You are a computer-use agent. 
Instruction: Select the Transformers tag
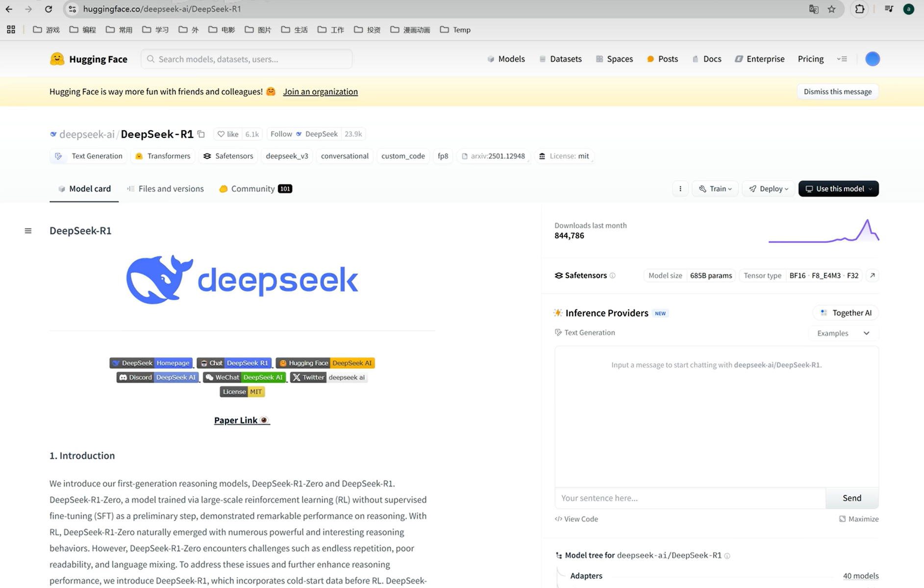163,156
